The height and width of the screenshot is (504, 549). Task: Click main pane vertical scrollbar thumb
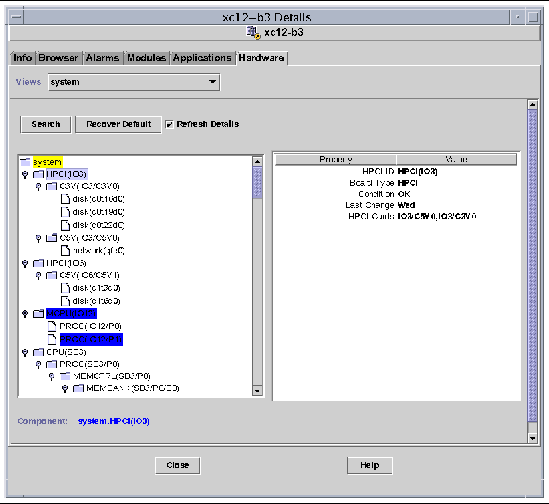(532, 265)
